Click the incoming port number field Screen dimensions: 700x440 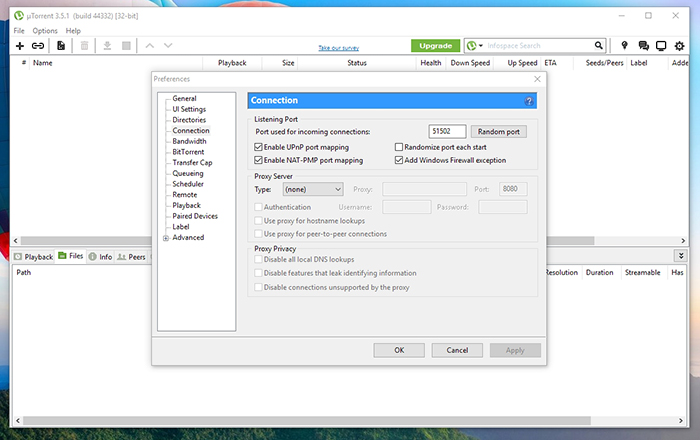pos(447,131)
